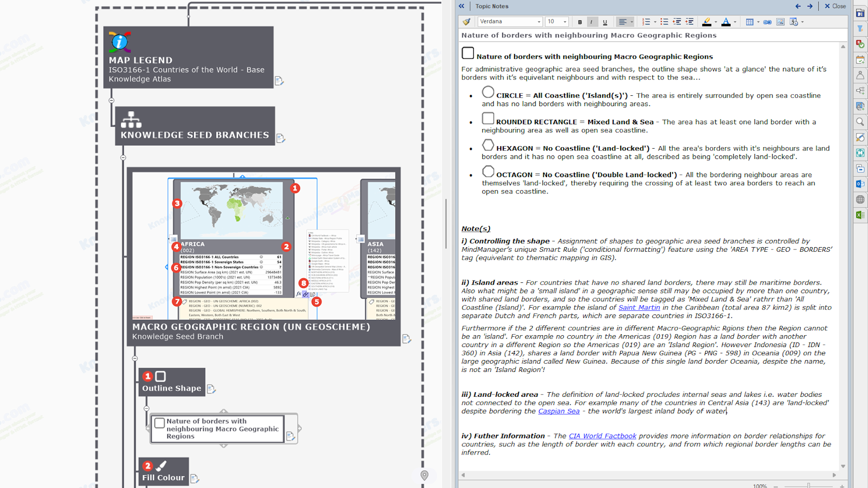Viewport: 868px width, 488px height.
Task: Collapse the Outline Shape branch
Action: [146, 408]
